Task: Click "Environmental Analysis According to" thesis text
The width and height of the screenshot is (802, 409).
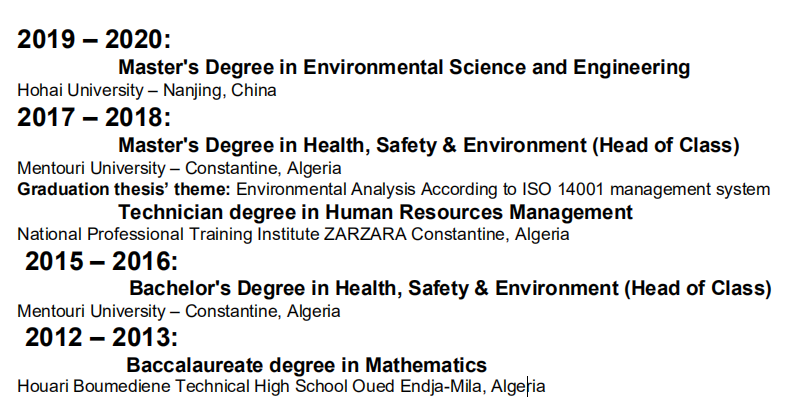Action: 376,190
